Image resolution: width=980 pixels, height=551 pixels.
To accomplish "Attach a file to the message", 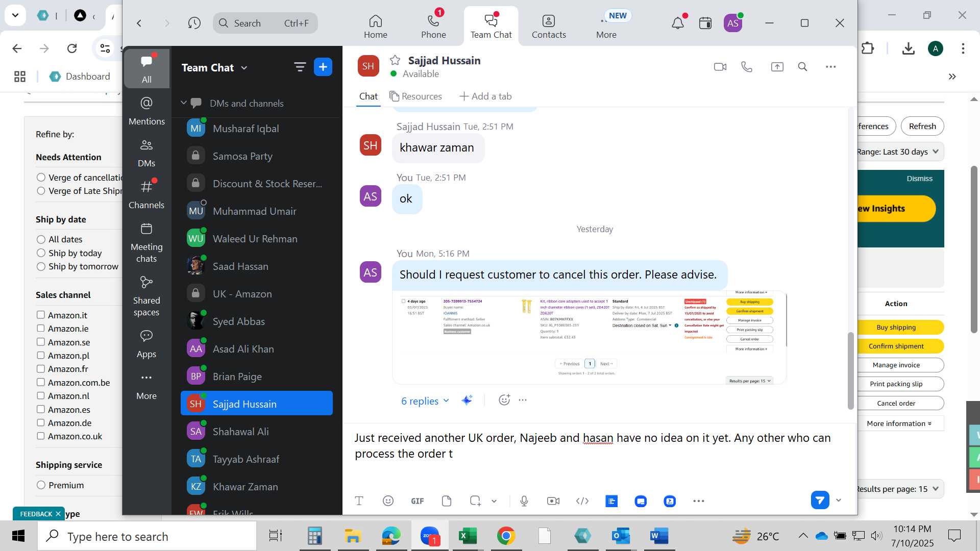I will [x=447, y=501].
